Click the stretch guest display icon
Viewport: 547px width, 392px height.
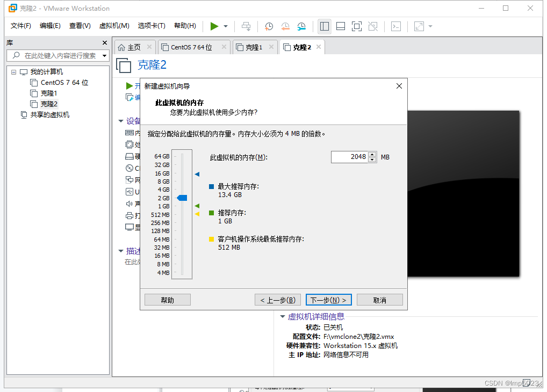coord(419,26)
